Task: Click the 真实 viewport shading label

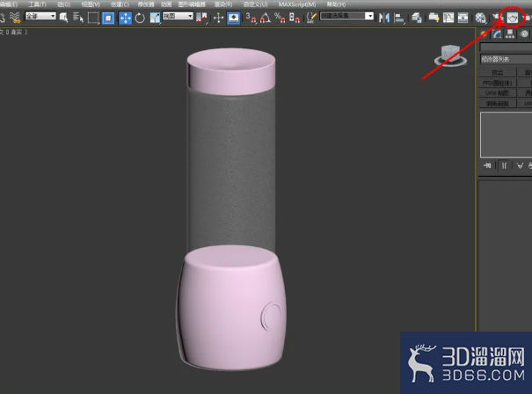Action: point(17,33)
